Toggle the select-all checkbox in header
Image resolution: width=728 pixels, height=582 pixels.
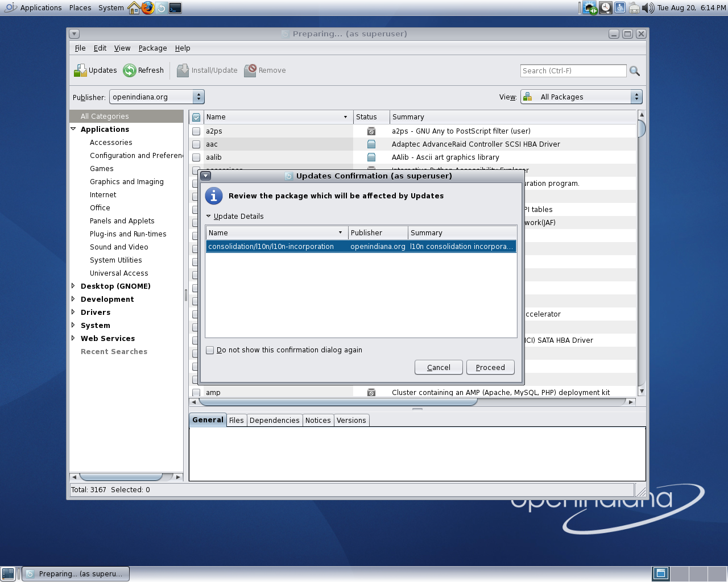196,118
